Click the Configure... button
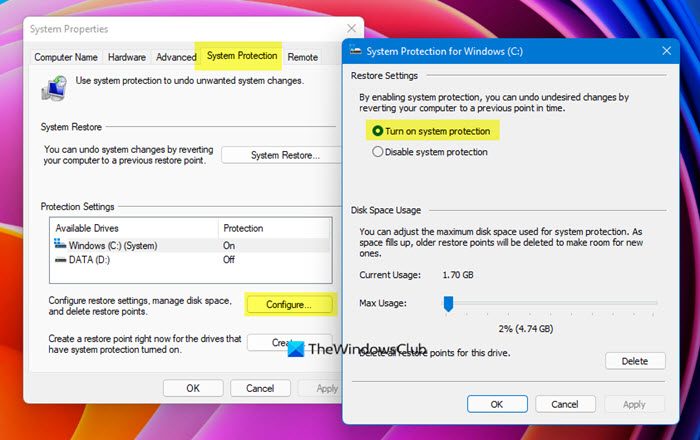The image size is (700, 440). click(289, 304)
